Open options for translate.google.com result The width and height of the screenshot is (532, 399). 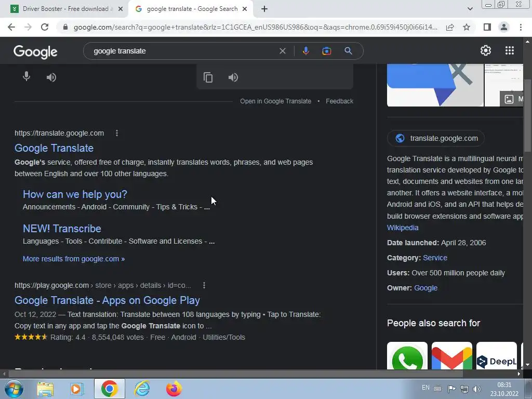pyautogui.click(x=117, y=133)
